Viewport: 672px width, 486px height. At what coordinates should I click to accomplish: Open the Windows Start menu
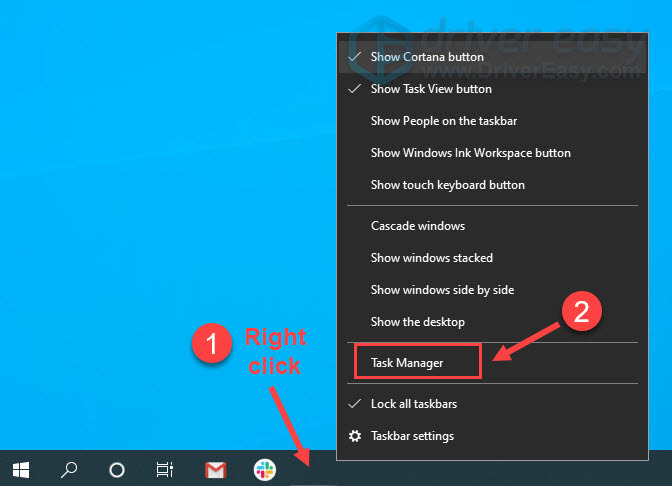click(20, 468)
